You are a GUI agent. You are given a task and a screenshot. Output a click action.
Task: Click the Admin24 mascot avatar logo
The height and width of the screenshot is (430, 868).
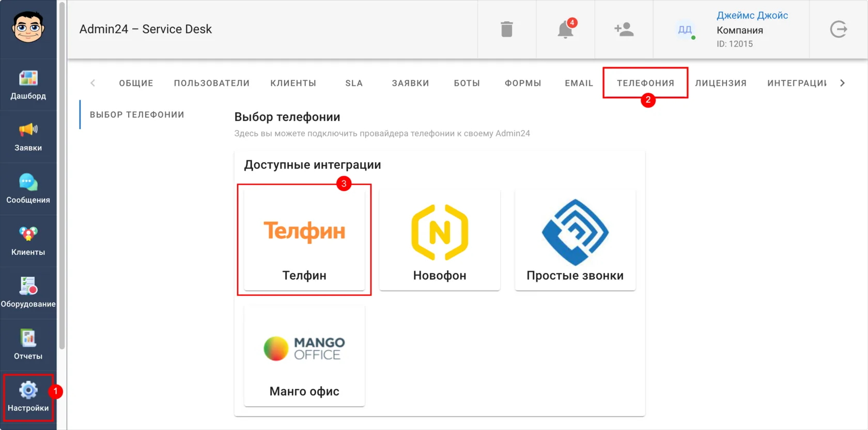click(28, 27)
